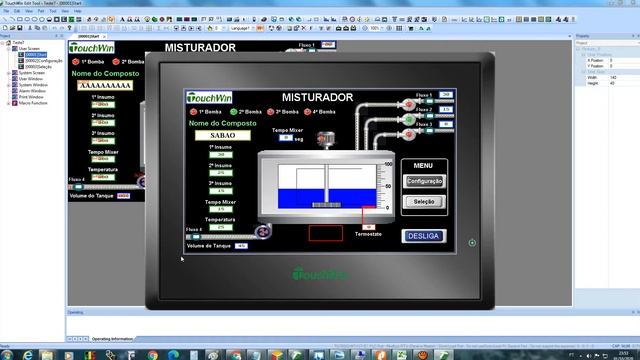Screen dimensions: 640x360
Task: Click Fluxo 4 pump icon near Temperatura
Action: (x=263, y=231)
